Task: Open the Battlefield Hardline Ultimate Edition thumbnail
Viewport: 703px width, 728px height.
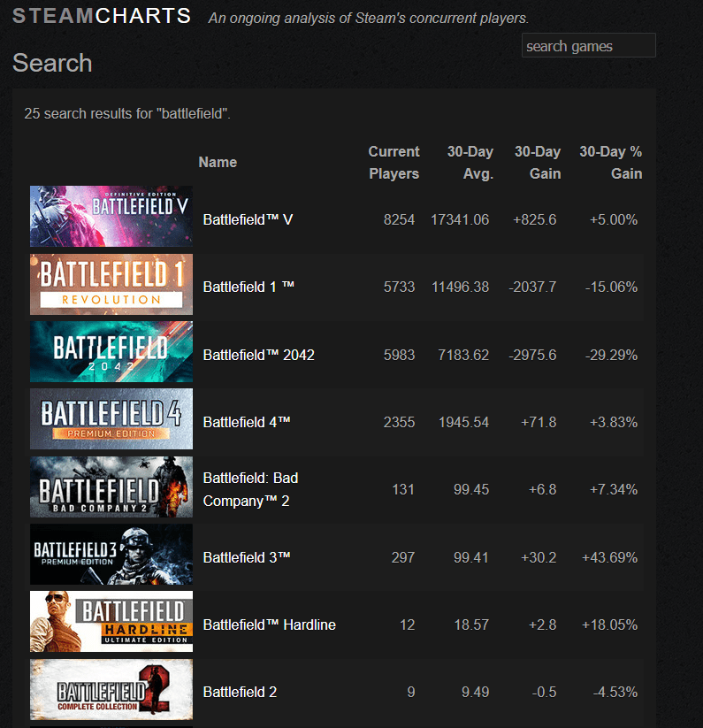Action: [x=111, y=621]
